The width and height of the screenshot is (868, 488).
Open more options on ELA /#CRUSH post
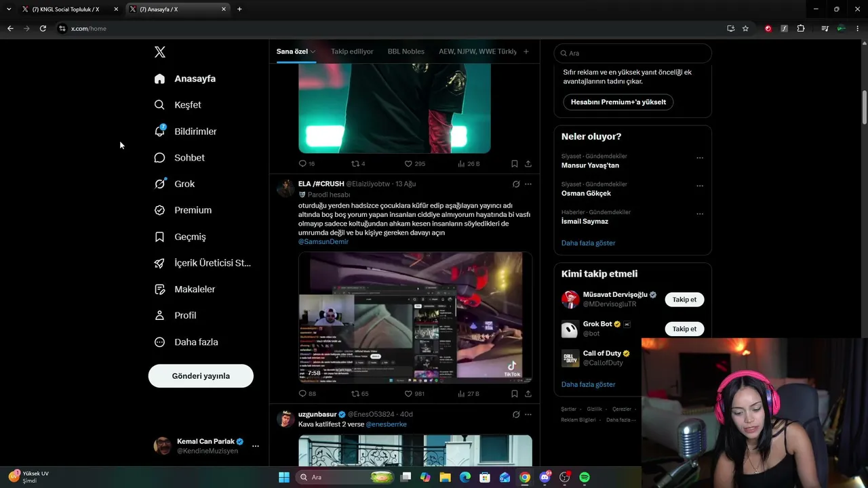pyautogui.click(x=528, y=184)
